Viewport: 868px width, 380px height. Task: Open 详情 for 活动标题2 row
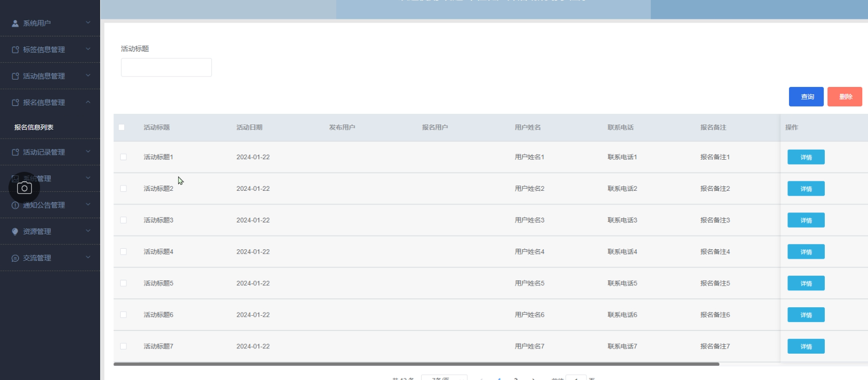click(806, 189)
